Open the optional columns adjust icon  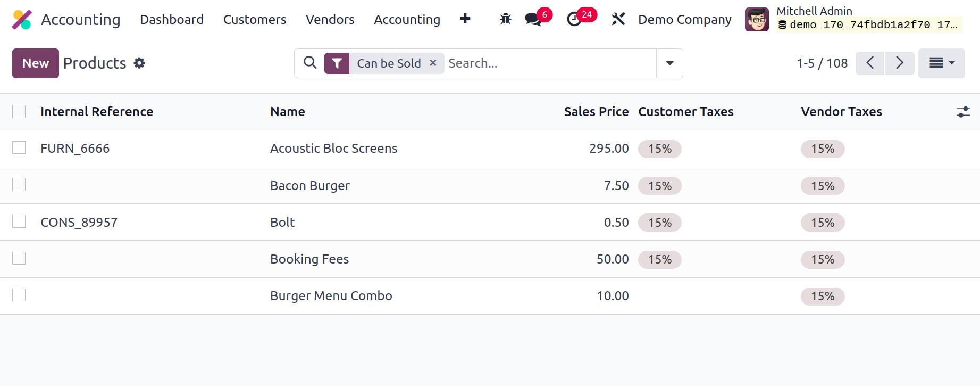962,112
